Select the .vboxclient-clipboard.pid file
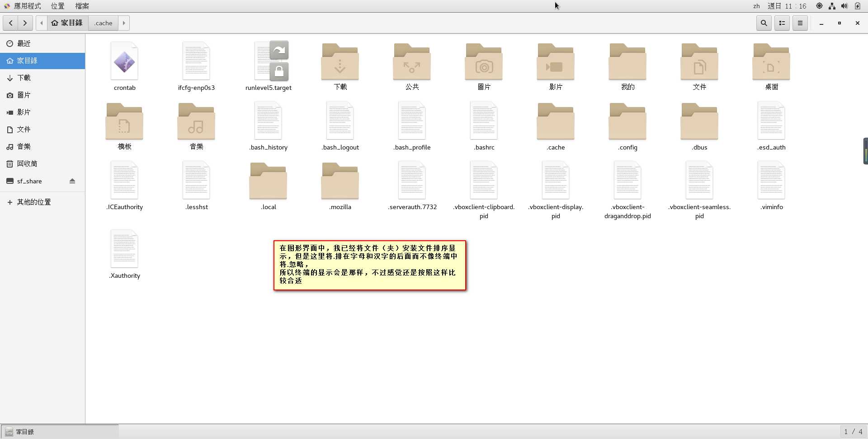Image resolution: width=868 pixels, height=439 pixels. [x=484, y=181]
